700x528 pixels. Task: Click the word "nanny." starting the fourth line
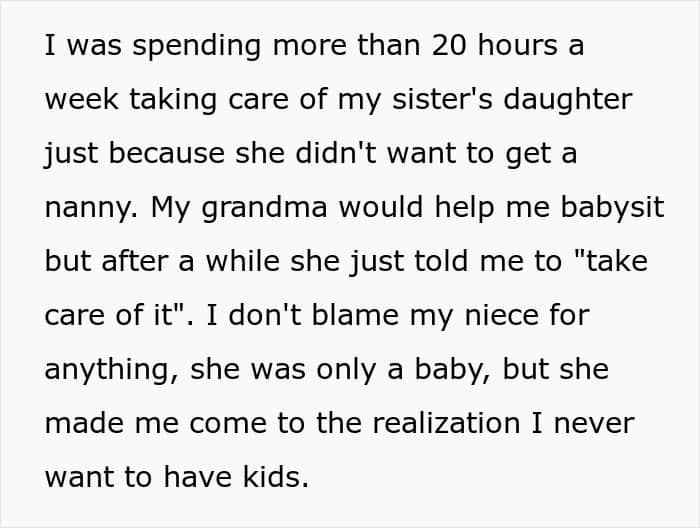pos(91,209)
